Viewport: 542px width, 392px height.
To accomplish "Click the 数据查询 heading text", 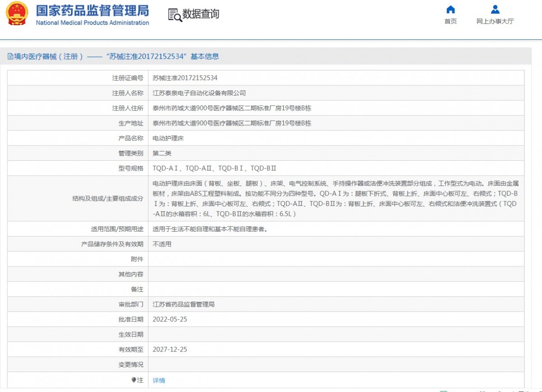I will (x=201, y=14).
